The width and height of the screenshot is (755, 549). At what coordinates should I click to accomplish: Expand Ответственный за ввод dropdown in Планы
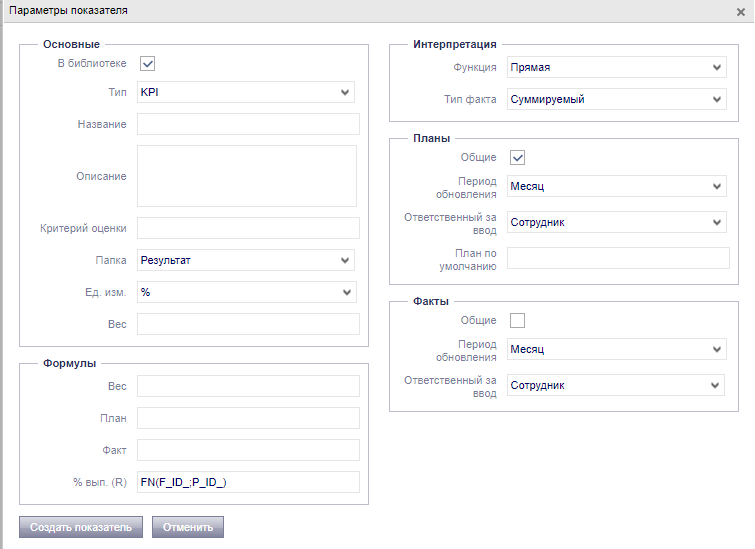616,222
